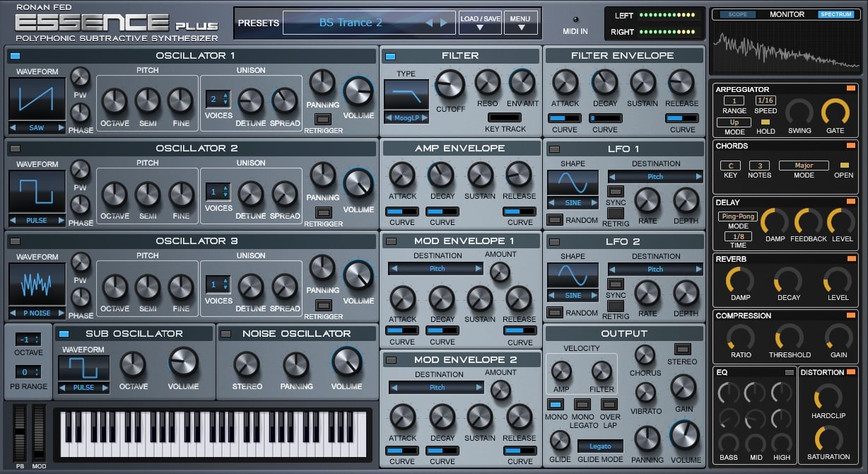Select the previous preset arrow

[x=429, y=23]
